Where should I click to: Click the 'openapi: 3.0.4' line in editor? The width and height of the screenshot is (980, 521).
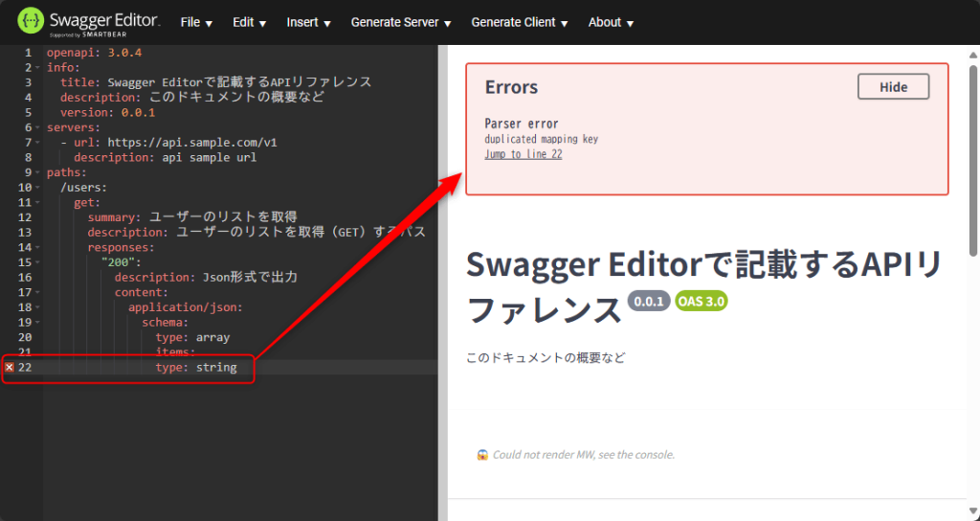click(x=95, y=53)
